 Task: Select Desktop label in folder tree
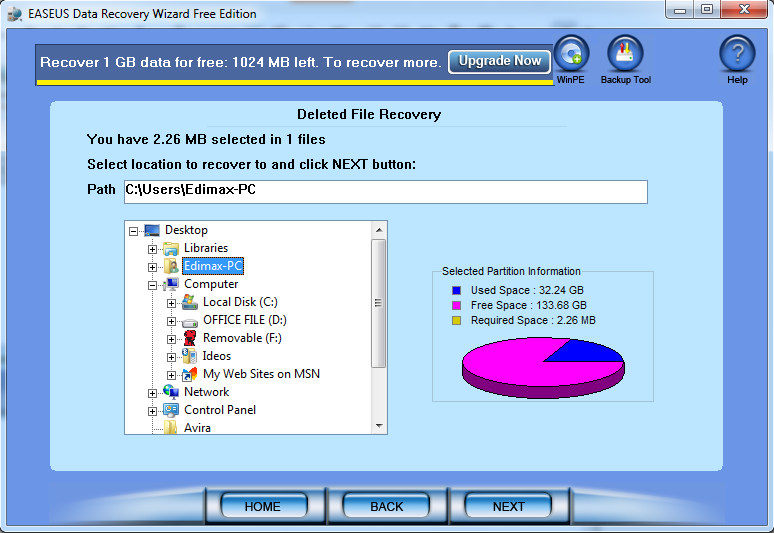click(x=186, y=230)
